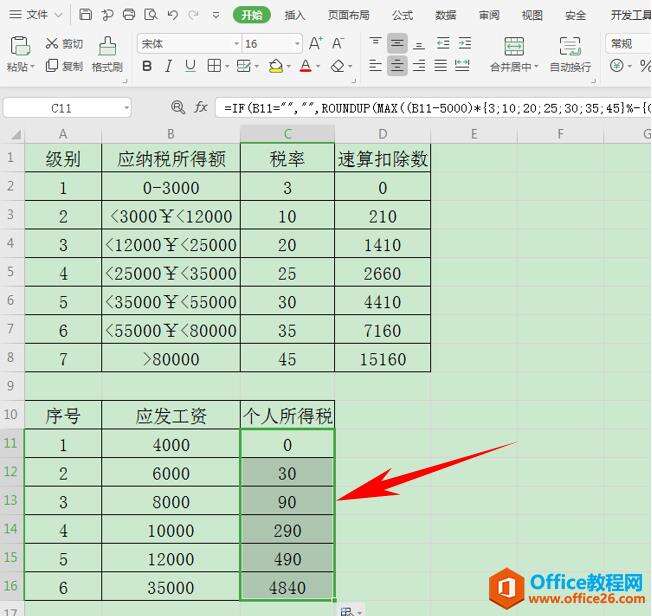Screen dimensions: 652x616
Task: Decrease font size with A- icon
Action: tap(337, 43)
